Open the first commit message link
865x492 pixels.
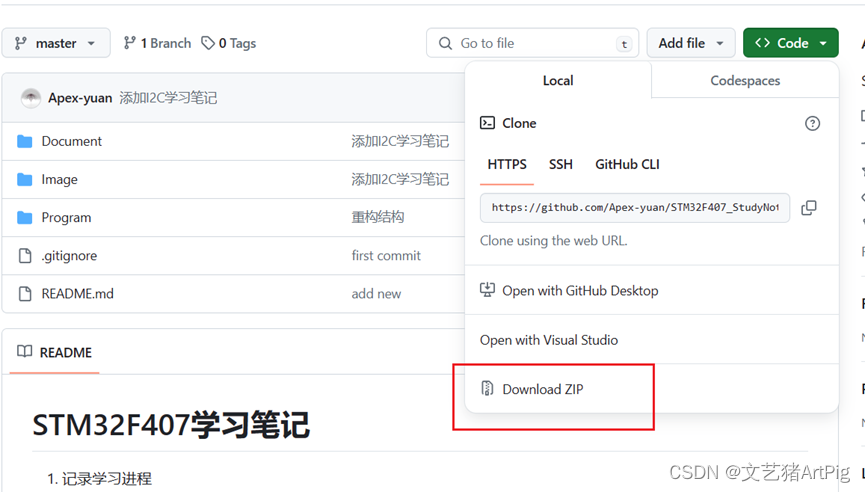tap(386, 255)
